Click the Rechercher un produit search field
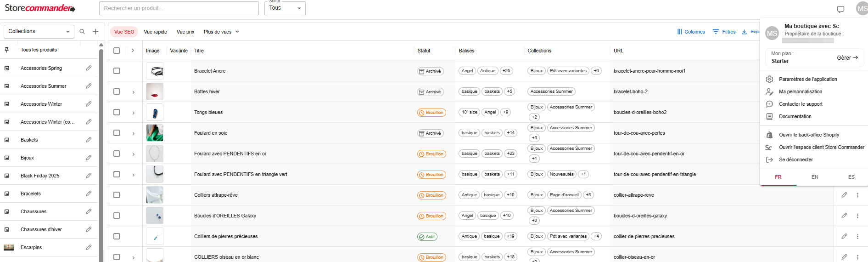 click(179, 8)
